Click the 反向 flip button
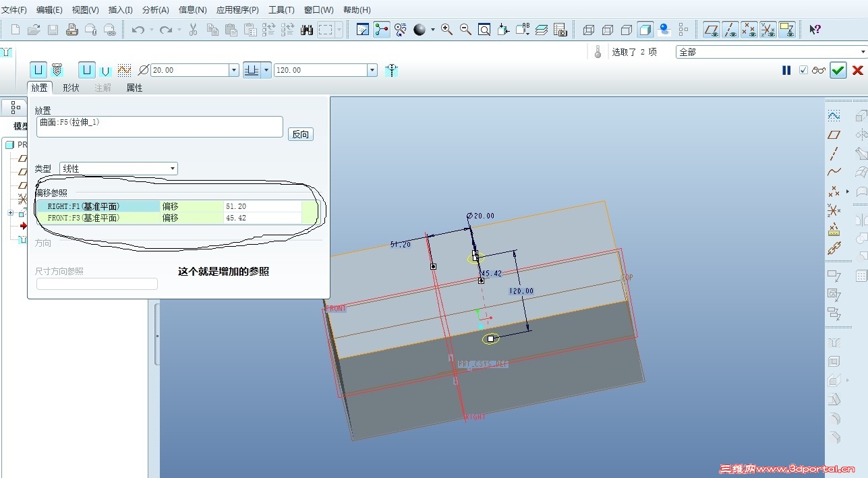The height and width of the screenshot is (478, 868). click(301, 134)
